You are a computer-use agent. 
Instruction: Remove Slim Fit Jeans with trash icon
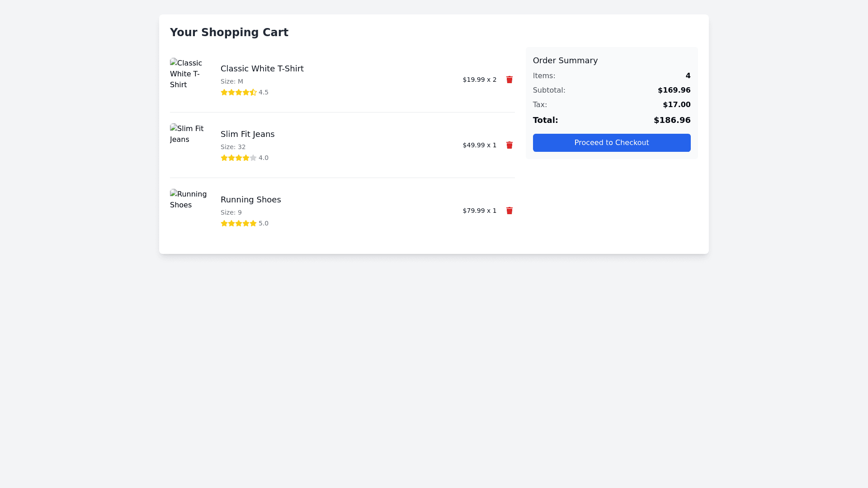tap(509, 145)
